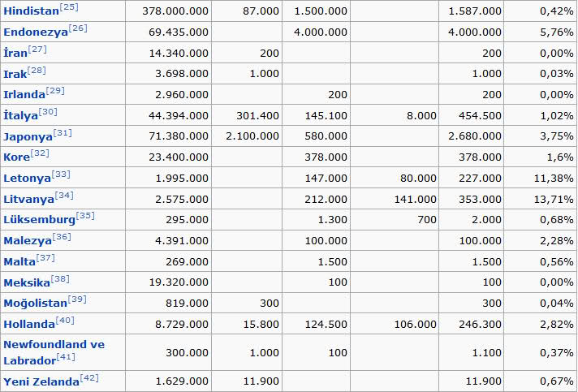Follow the Kore link
578x392 pixels.
coord(16,157)
